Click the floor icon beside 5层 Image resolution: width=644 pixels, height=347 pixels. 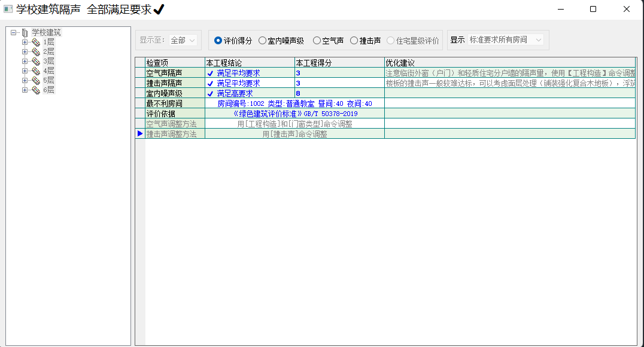coord(35,81)
